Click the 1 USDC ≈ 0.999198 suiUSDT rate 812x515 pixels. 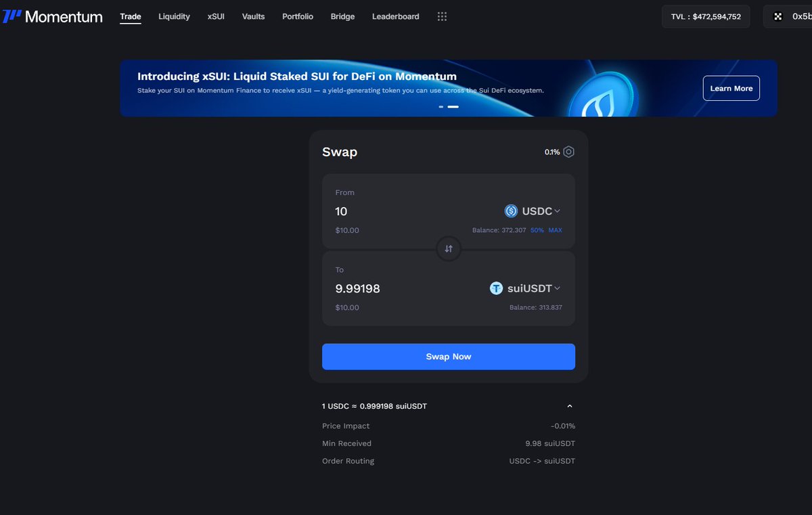[374, 406]
